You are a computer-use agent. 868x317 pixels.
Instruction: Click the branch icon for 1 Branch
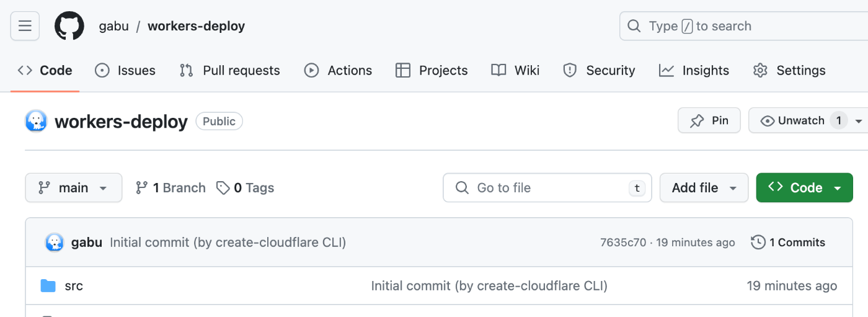point(142,188)
